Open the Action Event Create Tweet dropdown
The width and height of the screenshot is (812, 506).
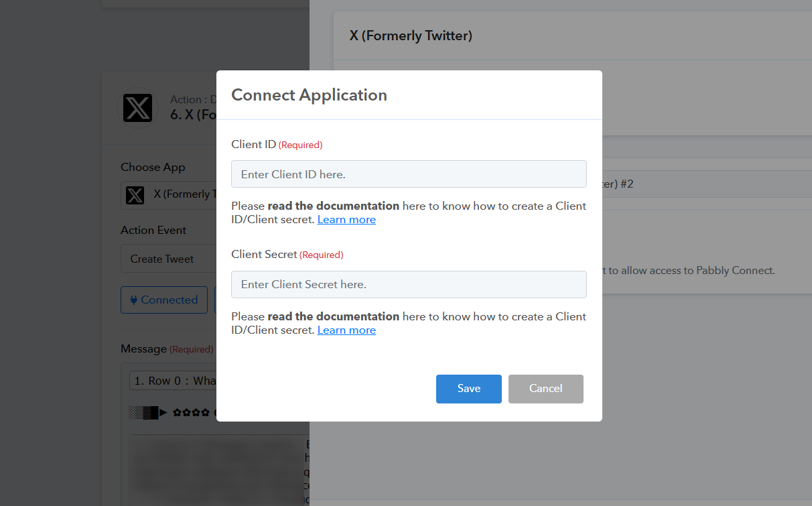click(168, 259)
